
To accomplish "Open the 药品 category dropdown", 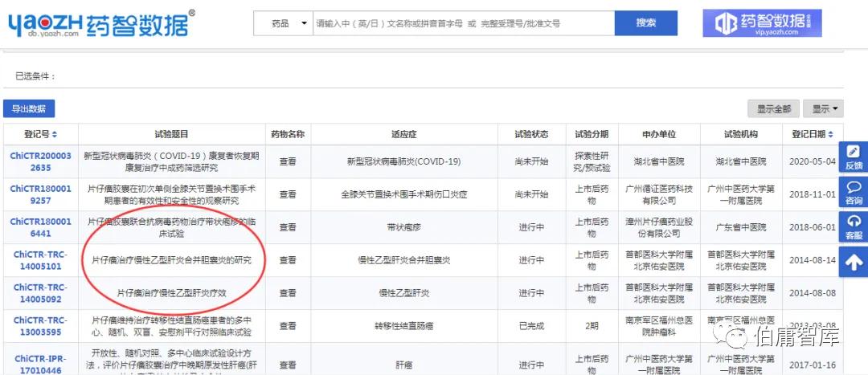I will [x=284, y=23].
